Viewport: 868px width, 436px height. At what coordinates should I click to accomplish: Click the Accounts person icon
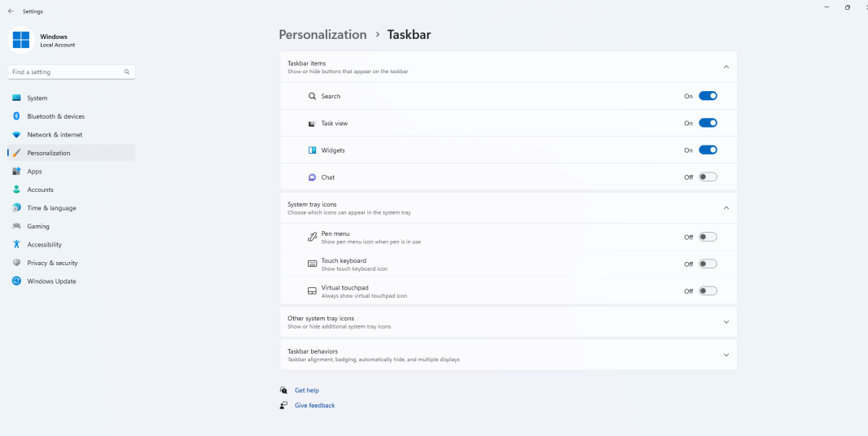pos(16,190)
